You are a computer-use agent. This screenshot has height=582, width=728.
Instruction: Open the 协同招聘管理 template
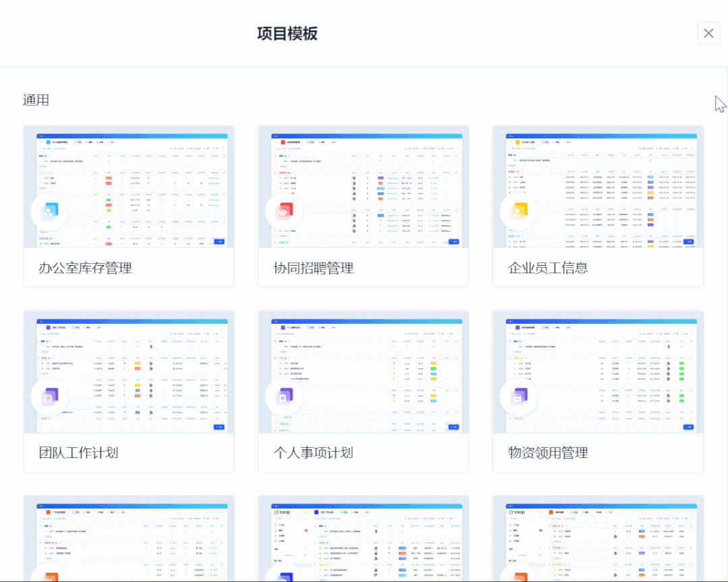[312, 268]
